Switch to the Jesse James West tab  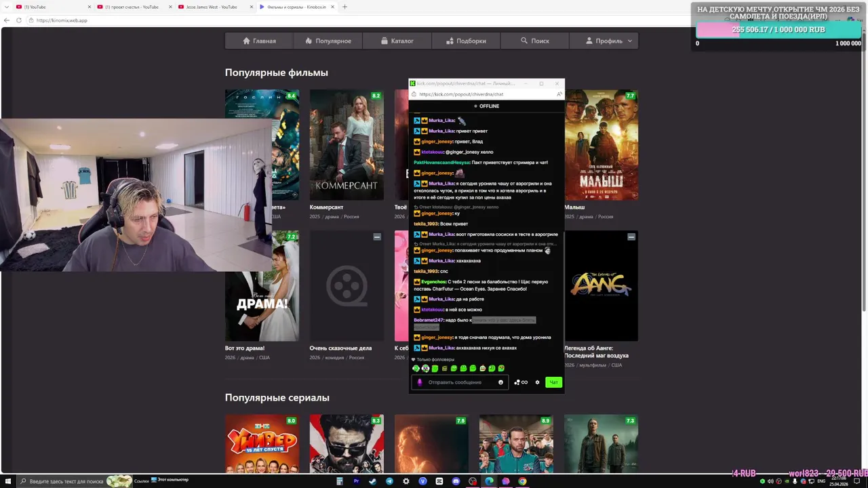(x=213, y=7)
